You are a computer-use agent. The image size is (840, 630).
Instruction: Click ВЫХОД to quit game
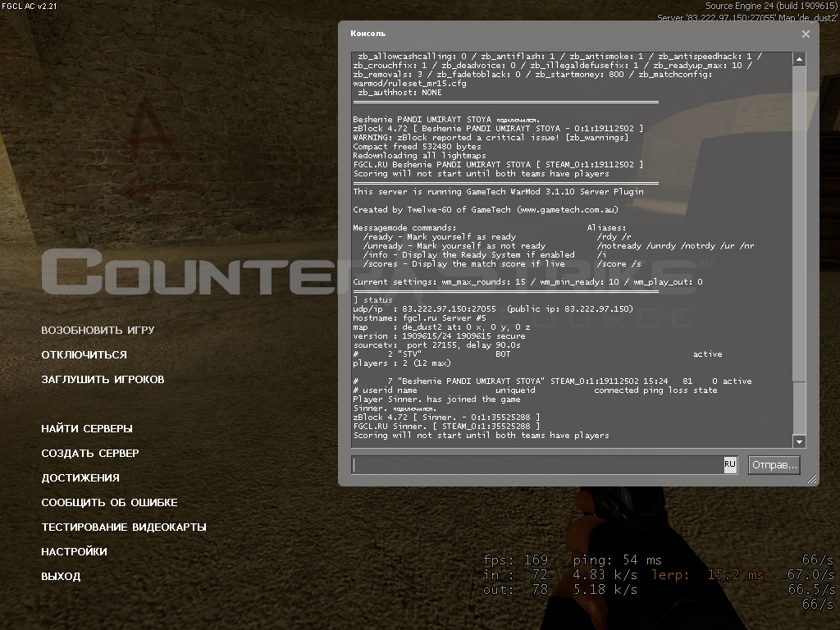[61, 577]
